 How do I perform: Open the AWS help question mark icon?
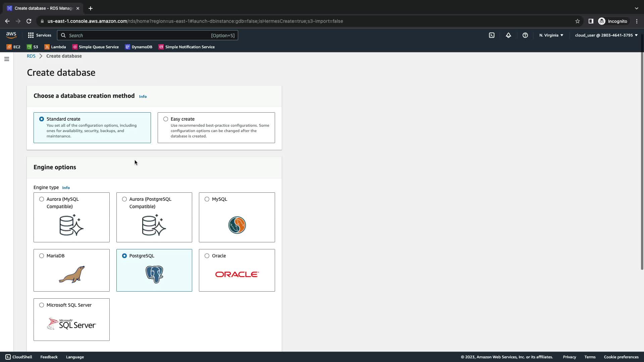525,35
